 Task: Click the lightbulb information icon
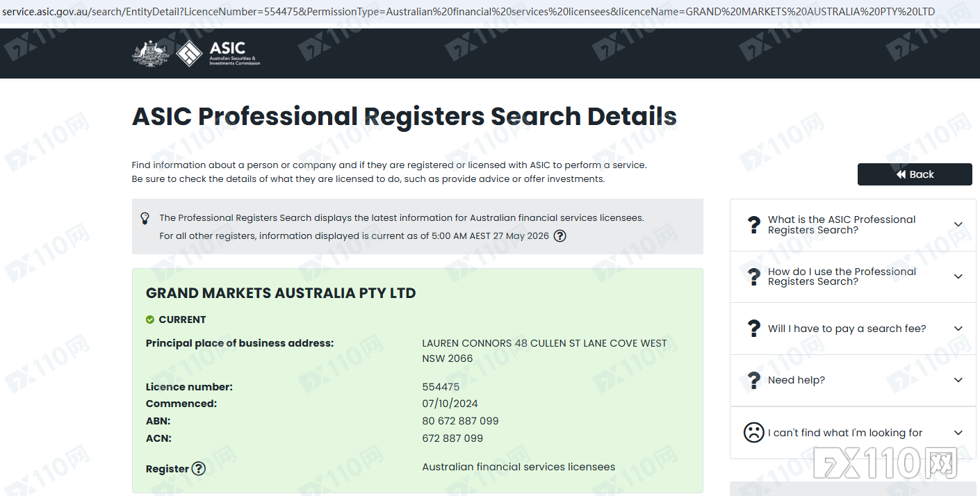[145, 218]
